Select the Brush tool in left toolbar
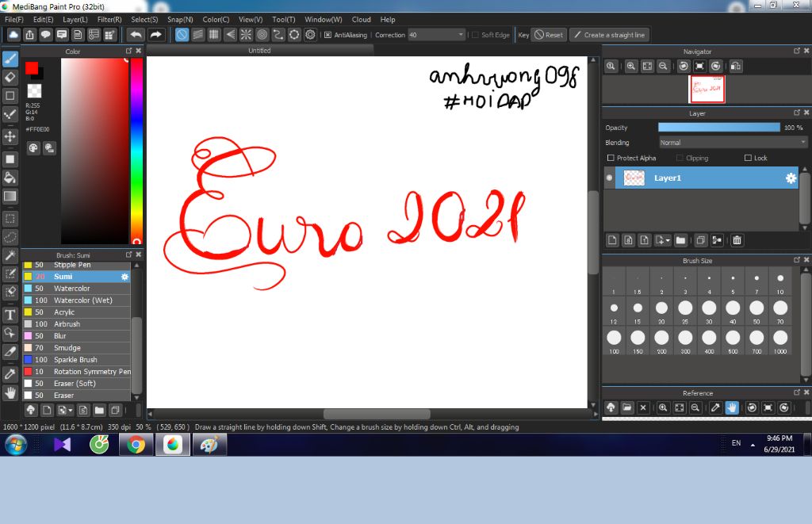This screenshot has width=812, height=524. [x=10, y=59]
